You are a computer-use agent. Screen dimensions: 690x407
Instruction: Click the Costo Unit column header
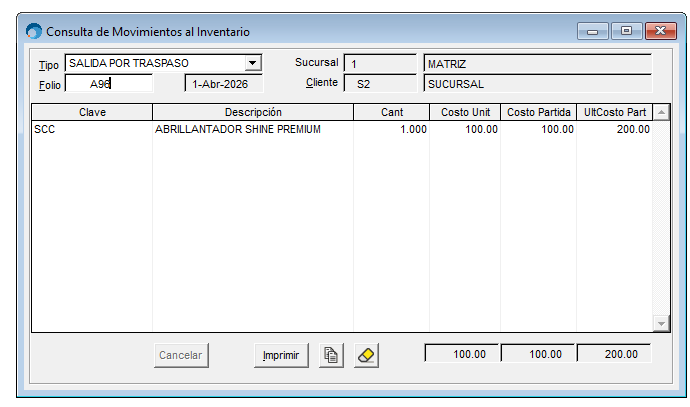coord(465,112)
